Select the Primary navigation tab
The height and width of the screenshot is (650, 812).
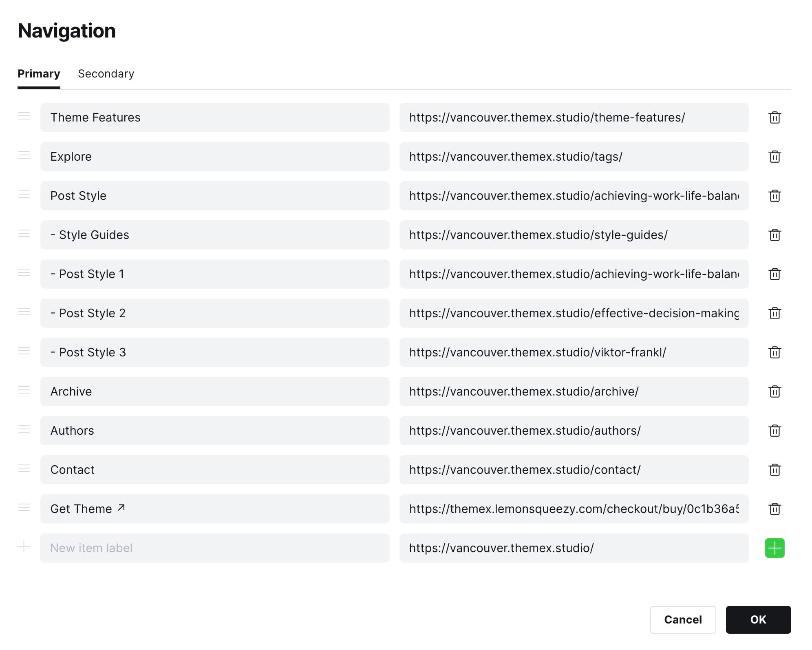click(x=39, y=74)
